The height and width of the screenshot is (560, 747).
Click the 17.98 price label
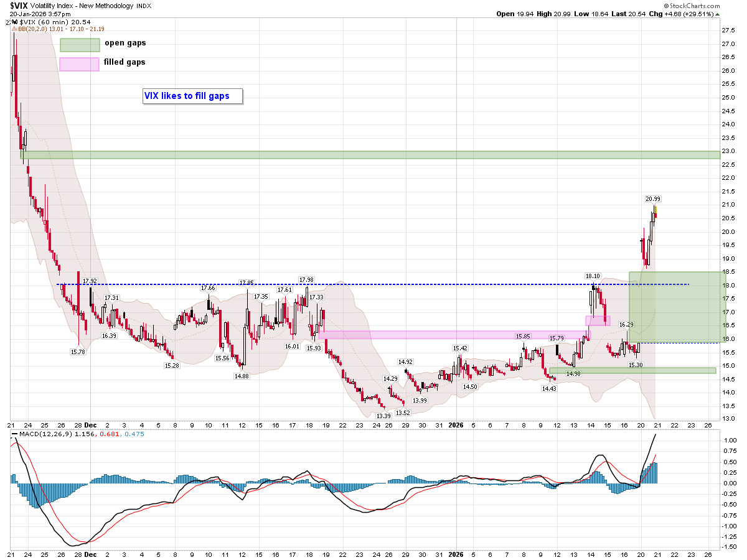pos(305,280)
